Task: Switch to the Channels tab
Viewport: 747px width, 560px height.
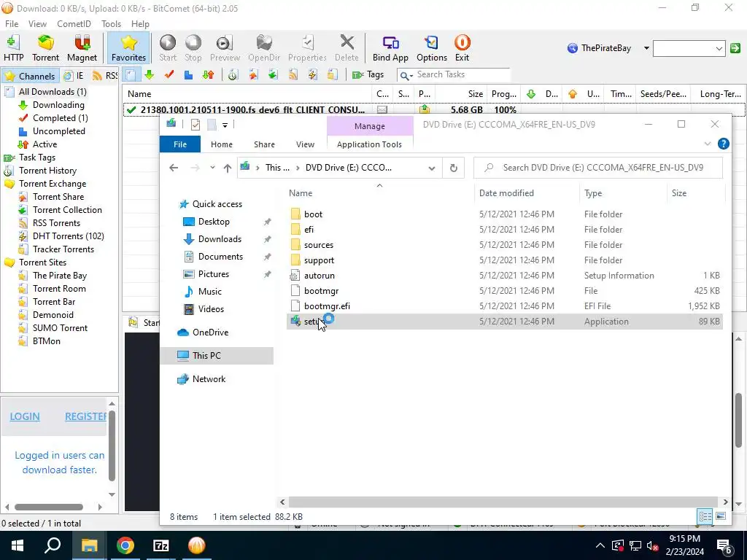Action: click(29, 76)
